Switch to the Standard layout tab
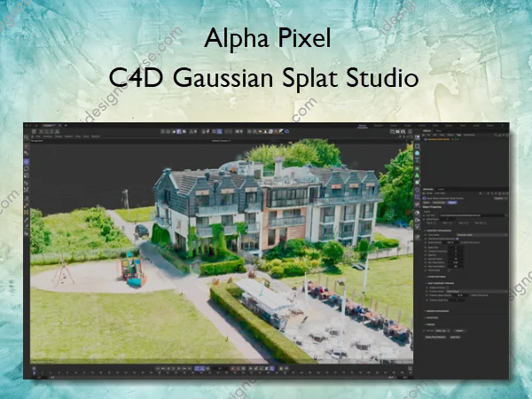 coord(379,126)
